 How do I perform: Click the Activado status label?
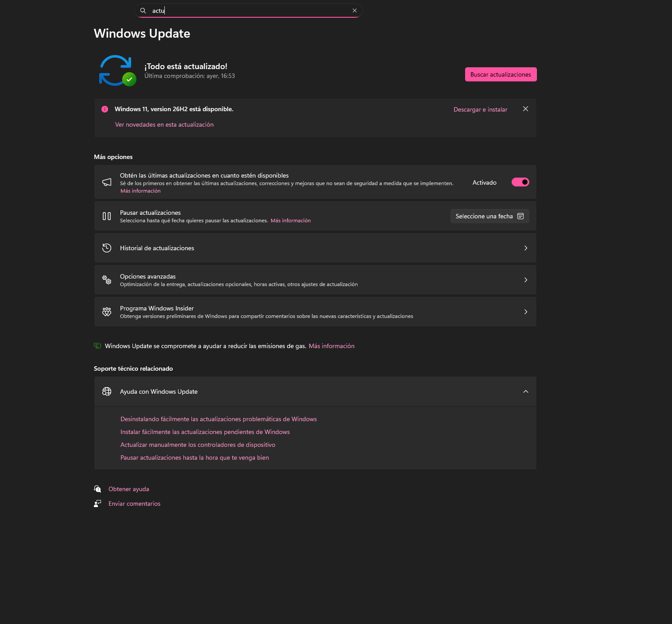[484, 182]
